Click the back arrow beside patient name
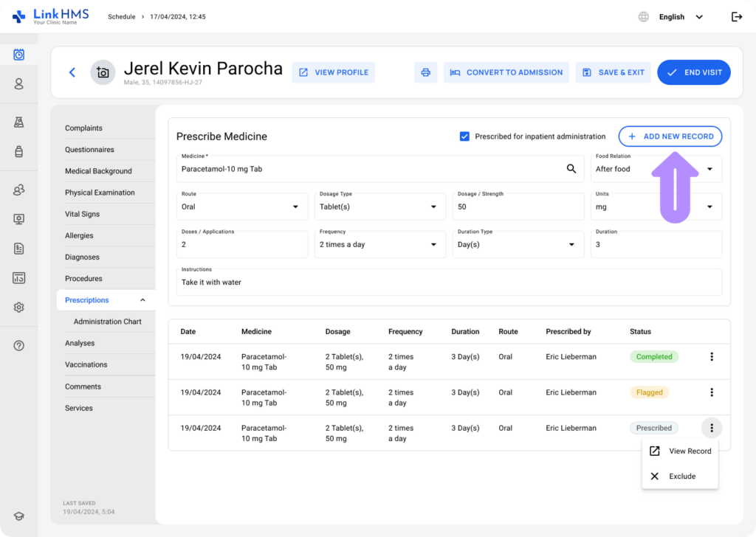 point(72,72)
